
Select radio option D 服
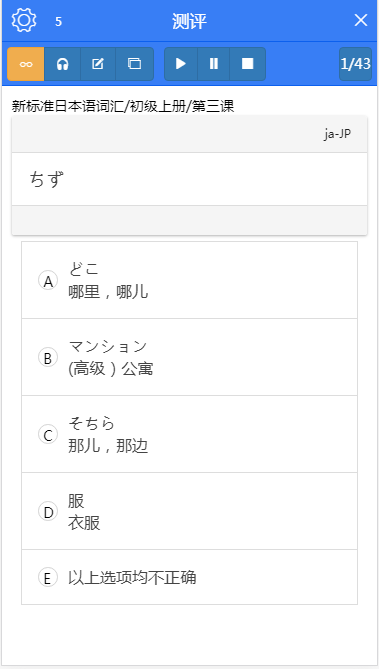pos(48,512)
